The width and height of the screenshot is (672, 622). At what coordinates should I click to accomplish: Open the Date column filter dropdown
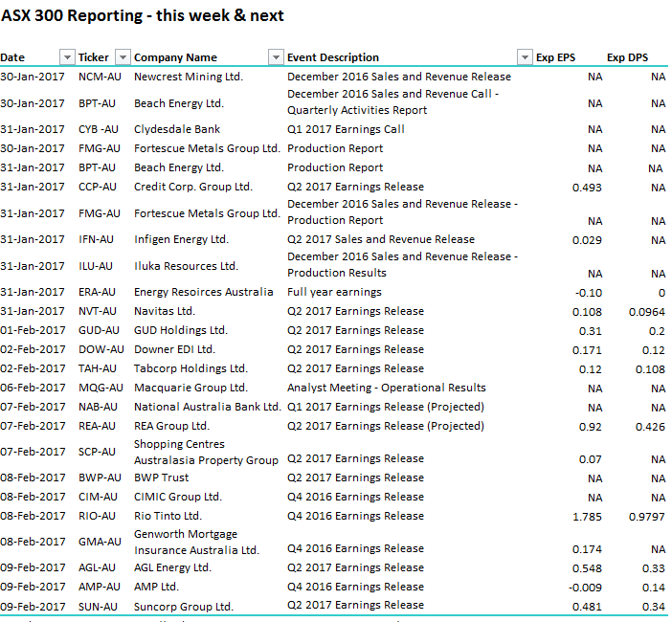(67, 57)
